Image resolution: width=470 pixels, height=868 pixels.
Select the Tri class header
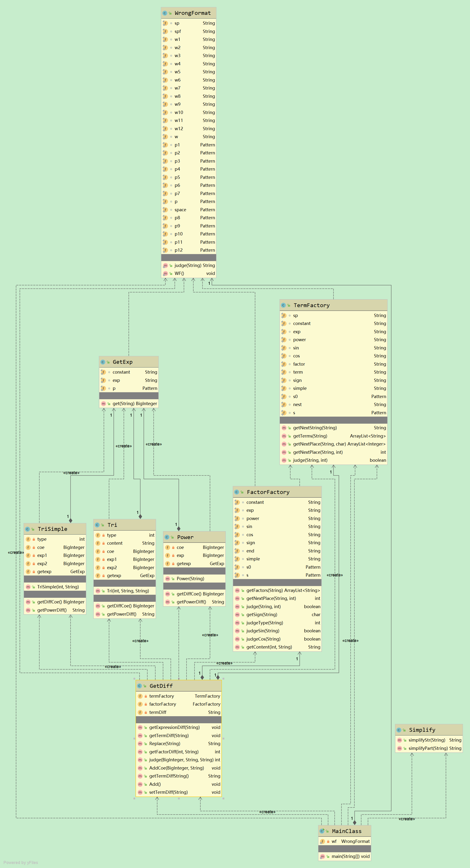(112, 525)
